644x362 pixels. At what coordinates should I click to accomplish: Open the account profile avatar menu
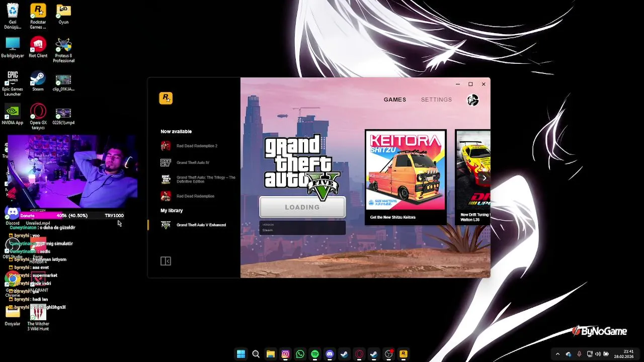point(473,100)
